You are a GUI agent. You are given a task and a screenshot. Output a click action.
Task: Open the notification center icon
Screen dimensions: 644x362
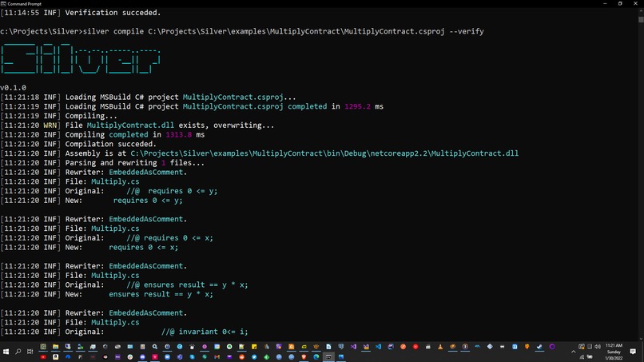click(633, 352)
